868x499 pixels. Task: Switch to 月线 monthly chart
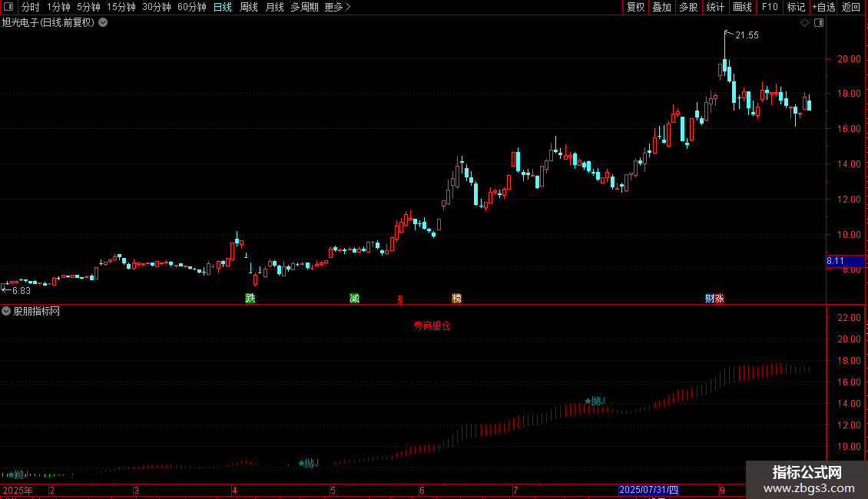(274, 7)
